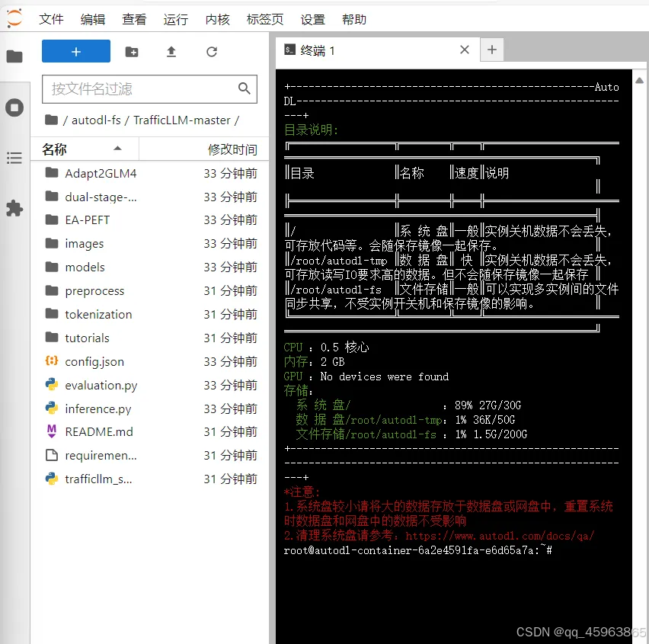The image size is (649, 644).
Task: Select the EA-PEFT folder
Action: 151,220
